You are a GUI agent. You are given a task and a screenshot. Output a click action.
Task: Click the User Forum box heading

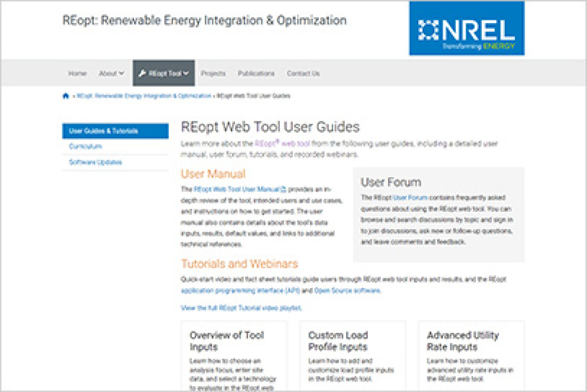pos(391,183)
